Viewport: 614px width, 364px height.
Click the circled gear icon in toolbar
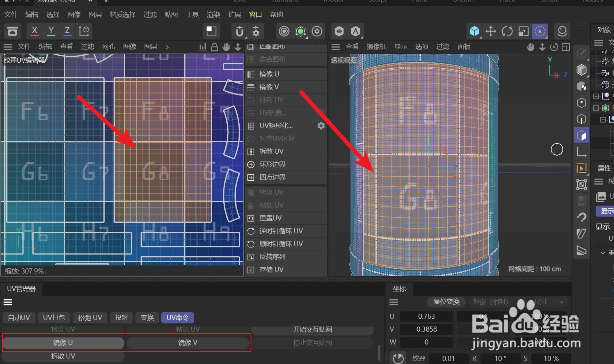pos(317,31)
